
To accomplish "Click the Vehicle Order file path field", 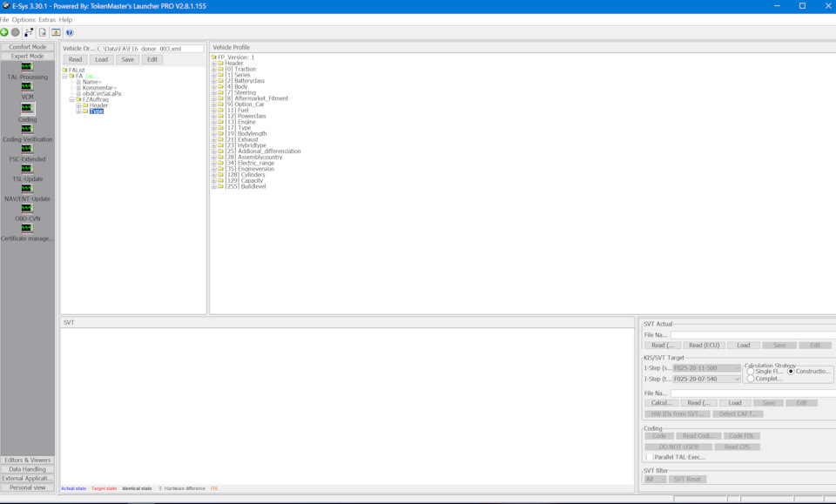I will coord(149,49).
